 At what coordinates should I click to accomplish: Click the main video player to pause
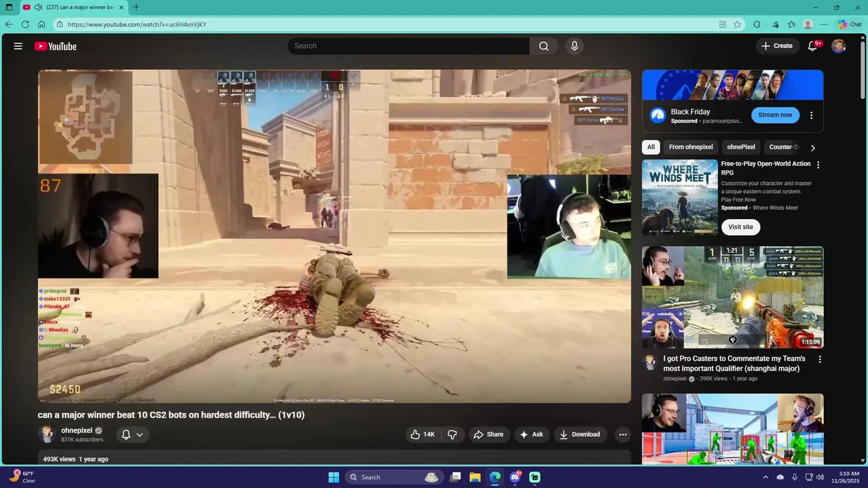tap(334, 237)
